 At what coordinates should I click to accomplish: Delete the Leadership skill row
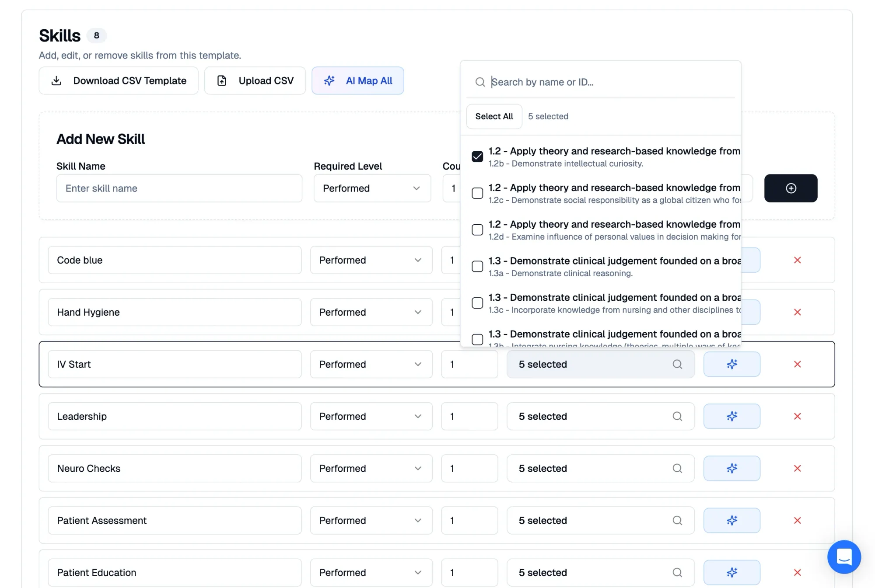797,416
